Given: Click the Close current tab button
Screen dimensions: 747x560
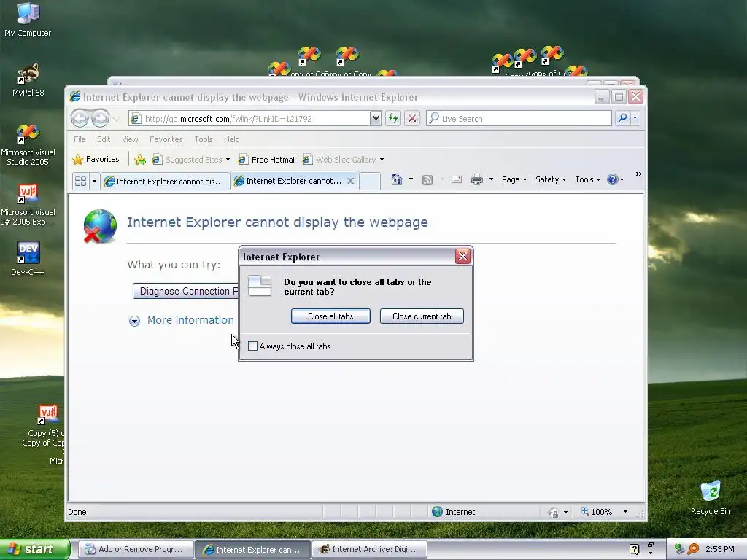Looking at the screenshot, I should tap(422, 316).
